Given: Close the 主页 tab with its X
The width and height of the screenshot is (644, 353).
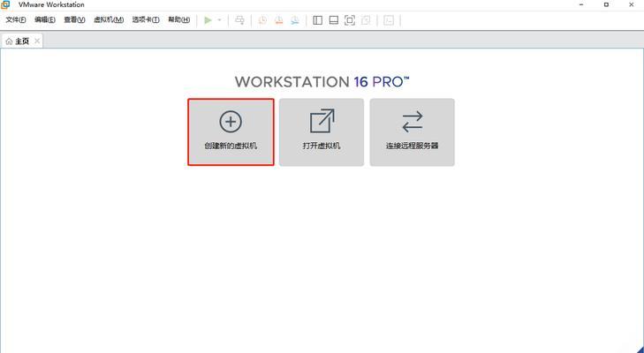Looking at the screenshot, I should [x=37, y=41].
